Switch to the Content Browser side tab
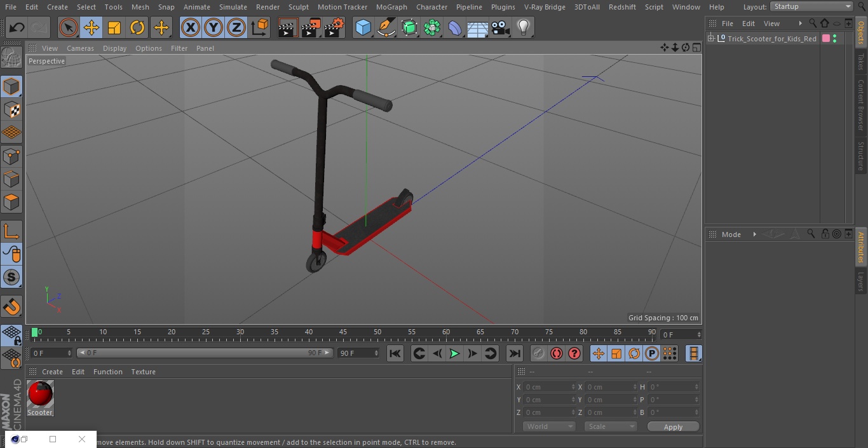This screenshot has width=868, height=448. coord(861,105)
